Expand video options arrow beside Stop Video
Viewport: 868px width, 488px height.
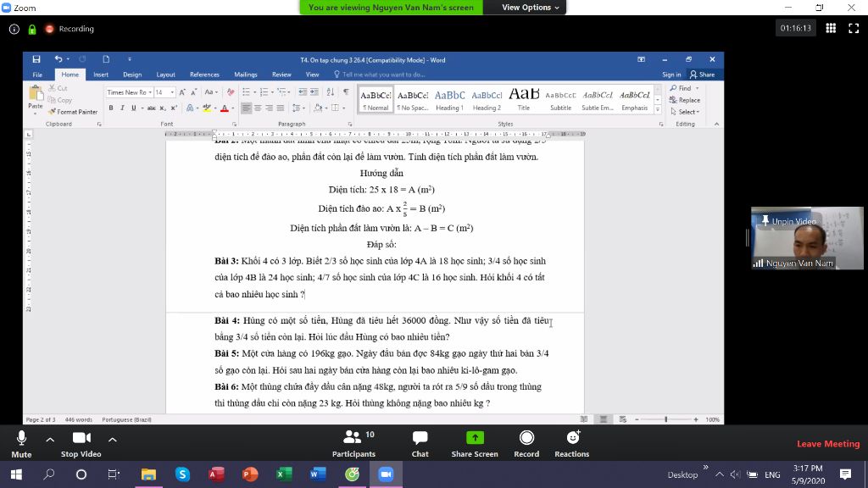click(x=113, y=440)
